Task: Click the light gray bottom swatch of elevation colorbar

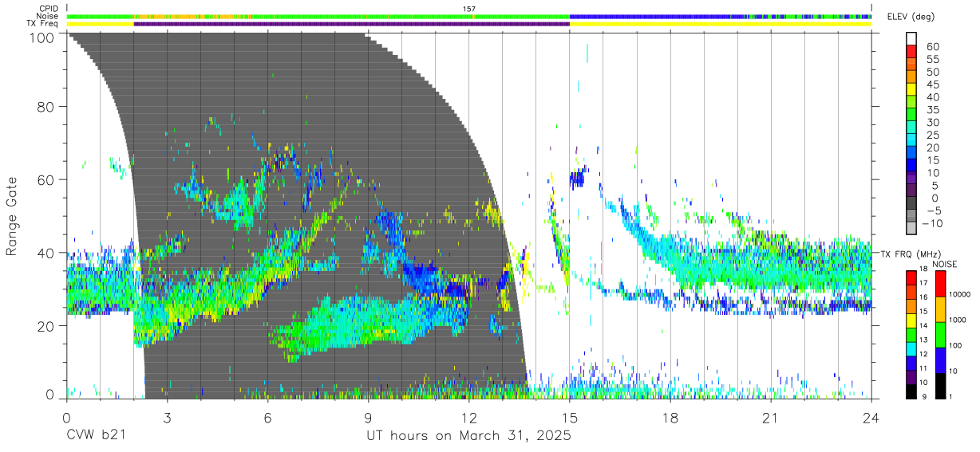Action: [x=911, y=230]
